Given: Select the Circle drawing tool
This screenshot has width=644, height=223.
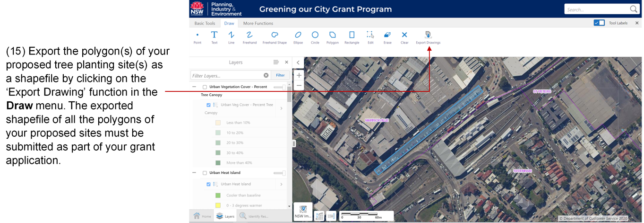Looking at the screenshot, I should point(315,37).
